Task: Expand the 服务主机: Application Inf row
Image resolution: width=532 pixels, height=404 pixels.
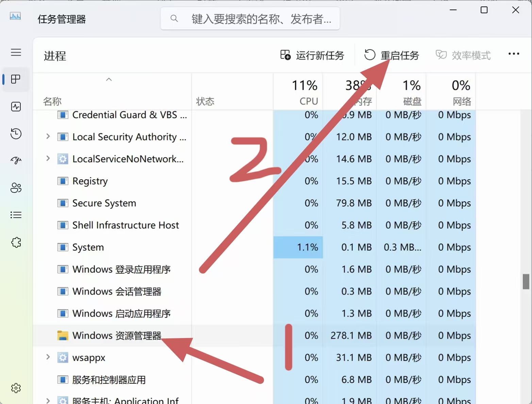Action: [x=48, y=400]
